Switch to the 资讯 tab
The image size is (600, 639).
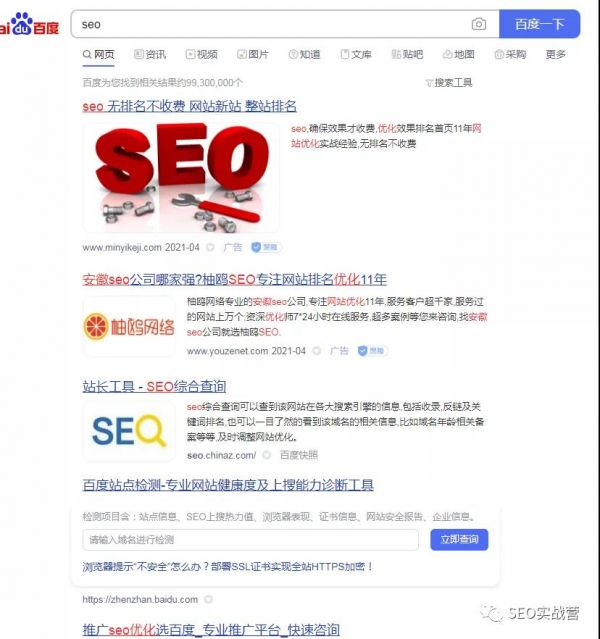[x=150, y=54]
